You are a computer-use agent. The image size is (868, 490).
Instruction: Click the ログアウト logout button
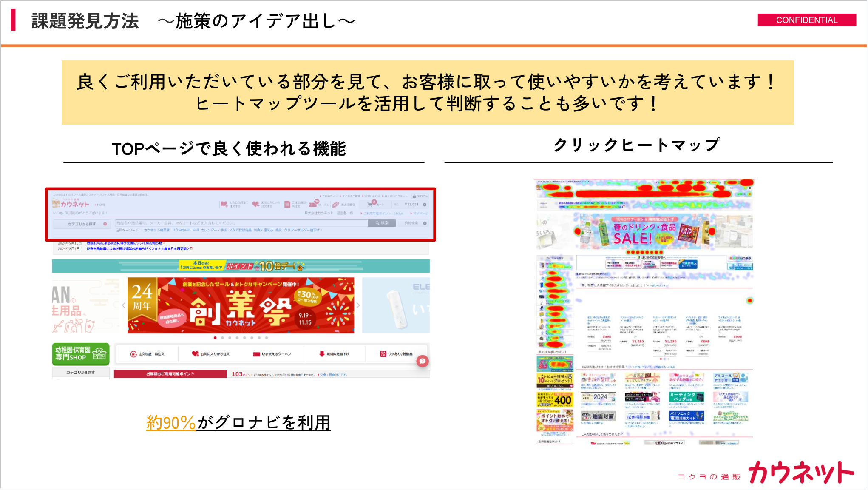420,196
